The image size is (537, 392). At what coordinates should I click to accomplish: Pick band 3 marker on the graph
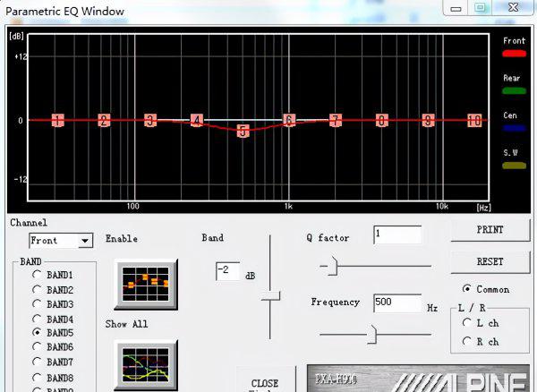pyautogui.click(x=150, y=120)
